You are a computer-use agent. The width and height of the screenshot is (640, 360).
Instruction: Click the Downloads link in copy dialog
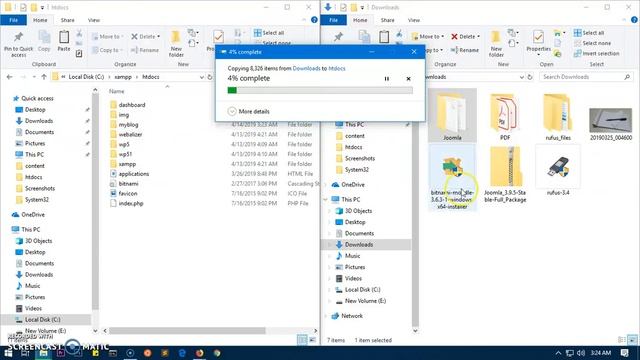(306, 69)
